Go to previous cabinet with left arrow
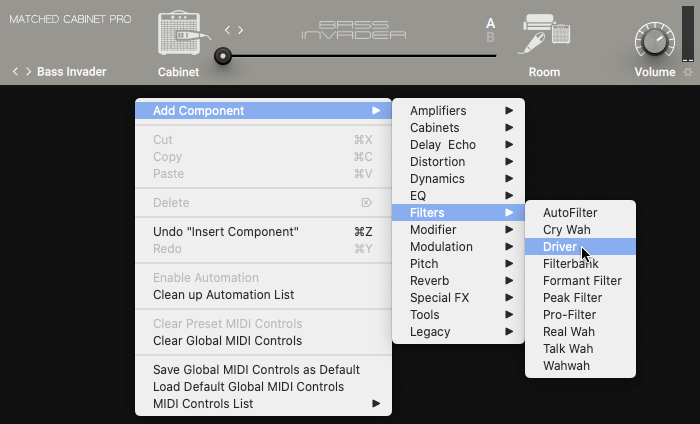 click(228, 30)
